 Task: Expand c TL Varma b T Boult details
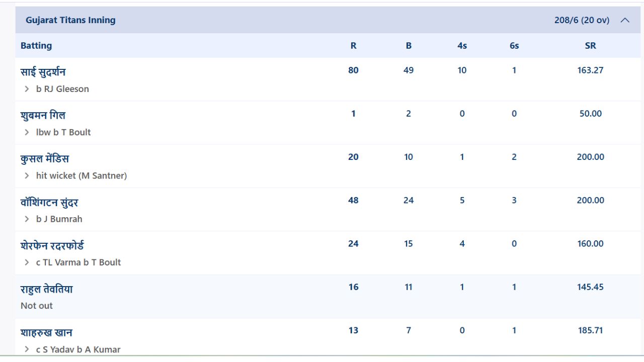click(x=27, y=262)
